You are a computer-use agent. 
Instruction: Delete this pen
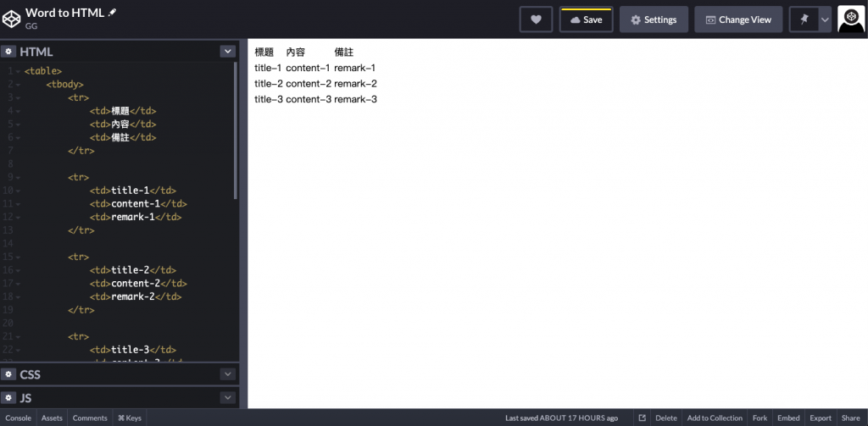coord(666,418)
